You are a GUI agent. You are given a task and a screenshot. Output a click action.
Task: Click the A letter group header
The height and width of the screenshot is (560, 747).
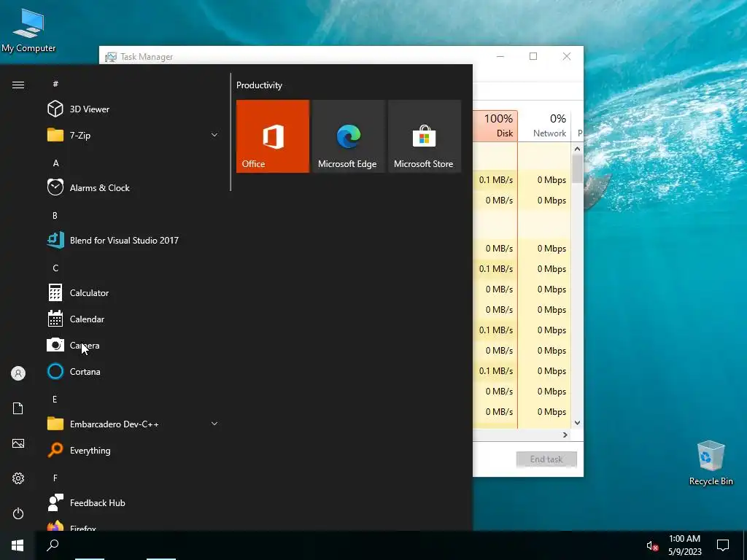click(x=55, y=163)
